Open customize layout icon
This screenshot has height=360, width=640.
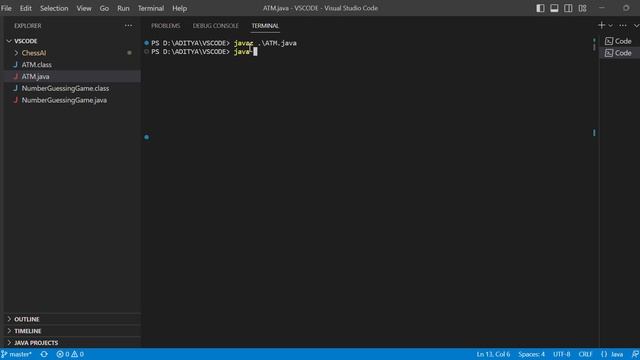[x=582, y=8]
